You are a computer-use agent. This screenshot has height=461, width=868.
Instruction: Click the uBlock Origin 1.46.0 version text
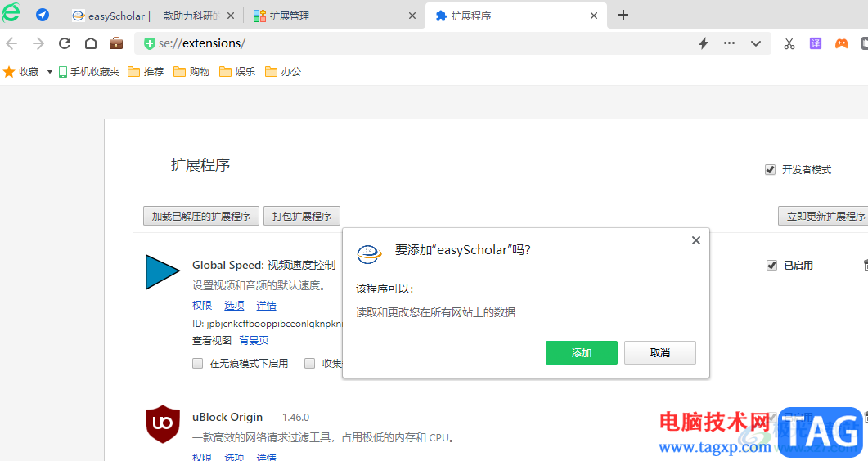tap(295, 418)
